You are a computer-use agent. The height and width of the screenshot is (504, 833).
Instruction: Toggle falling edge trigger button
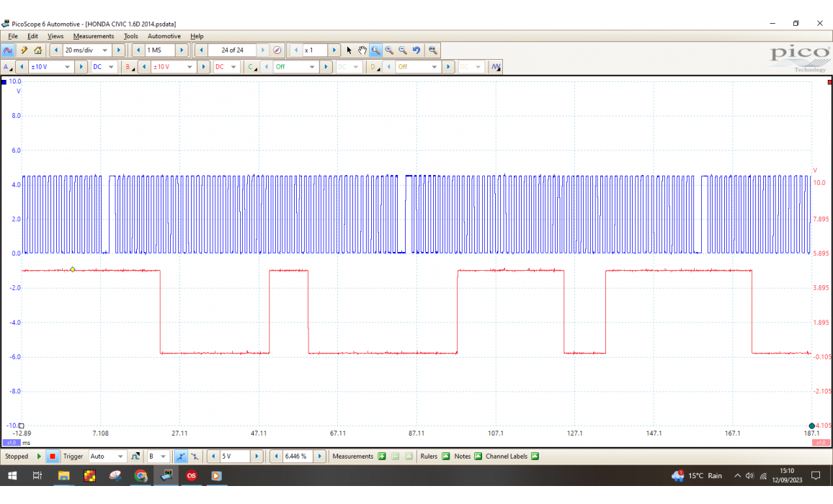coord(195,456)
